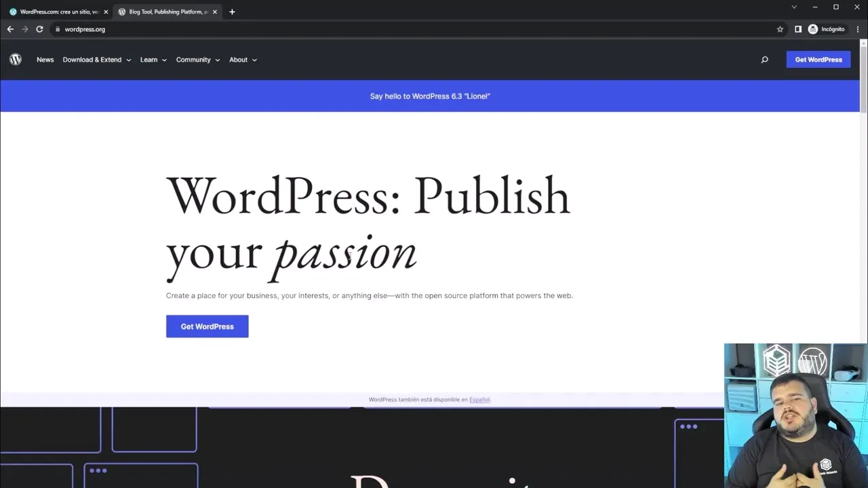Viewport: 868px width, 488px height.
Task: Open the tab search chevron in the title bar
Action: [x=794, y=7]
